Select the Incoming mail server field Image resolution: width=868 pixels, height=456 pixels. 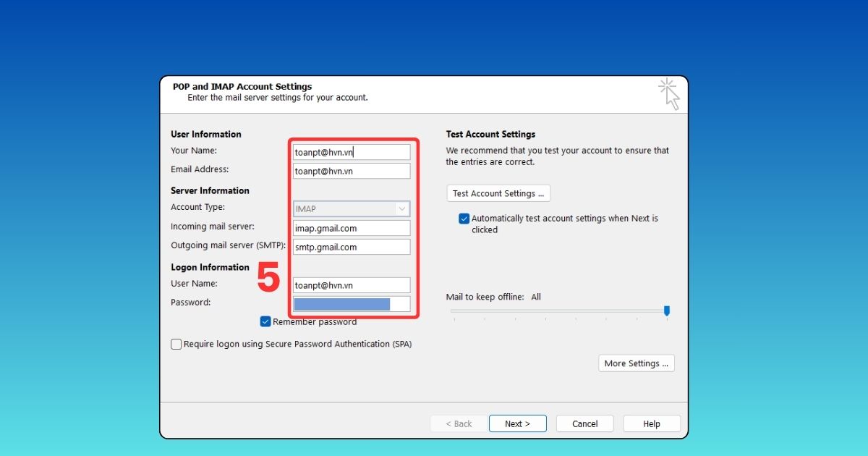[x=351, y=228]
